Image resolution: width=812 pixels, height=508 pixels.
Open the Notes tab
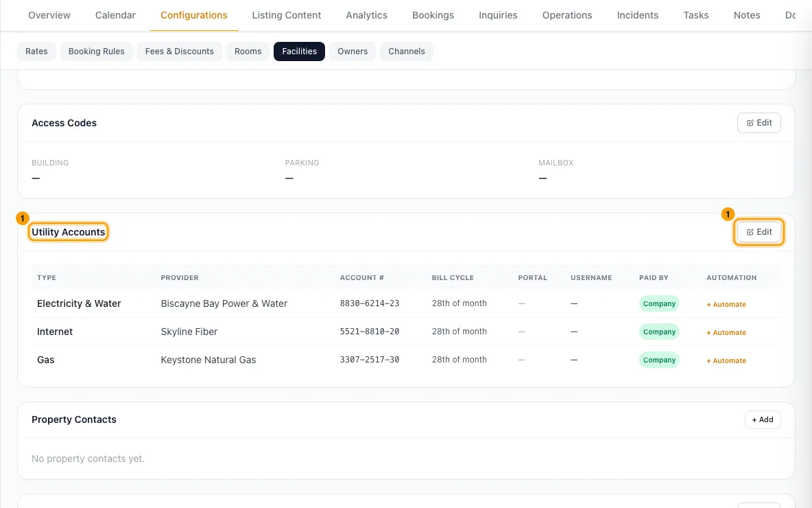pyautogui.click(x=747, y=15)
